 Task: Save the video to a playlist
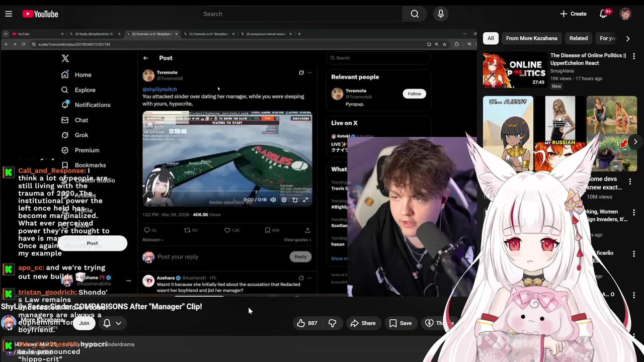coord(400,323)
